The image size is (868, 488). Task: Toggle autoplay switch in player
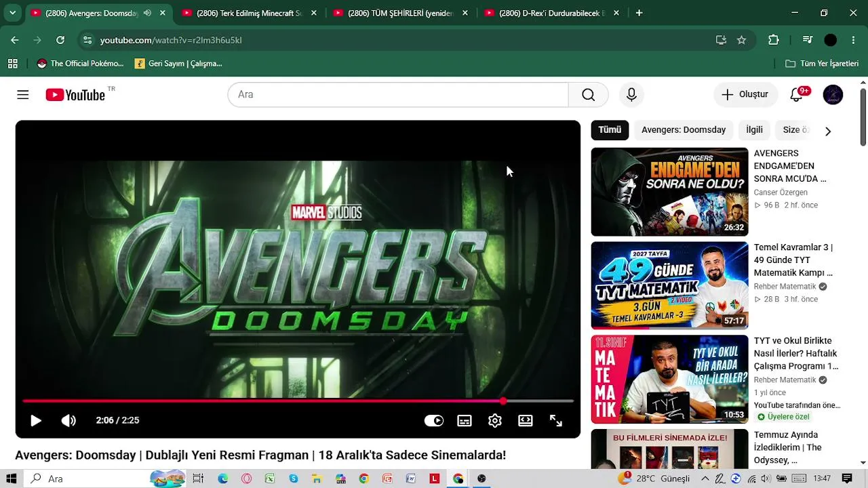(434, 421)
